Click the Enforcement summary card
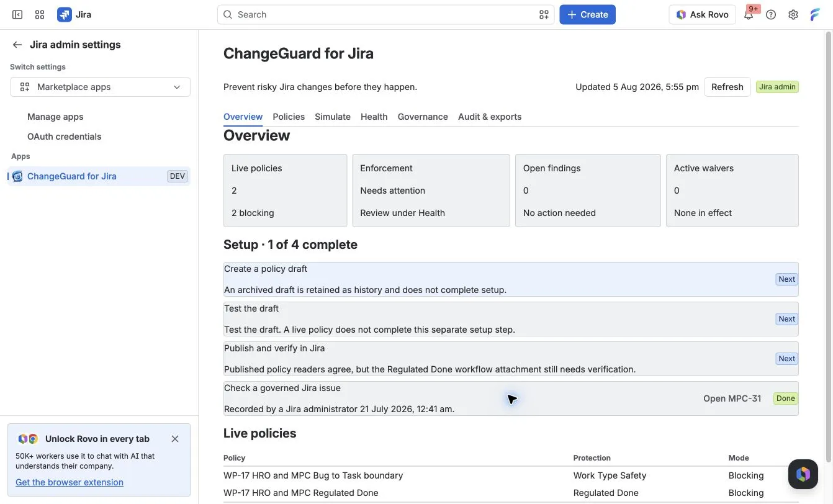 pyautogui.click(x=431, y=191)
